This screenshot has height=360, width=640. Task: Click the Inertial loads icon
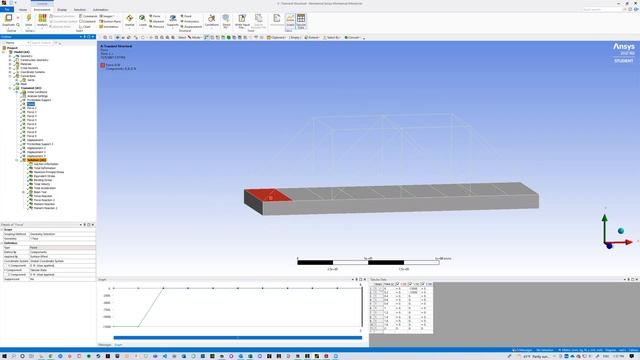pyautogui.click(x=129, y=18)
